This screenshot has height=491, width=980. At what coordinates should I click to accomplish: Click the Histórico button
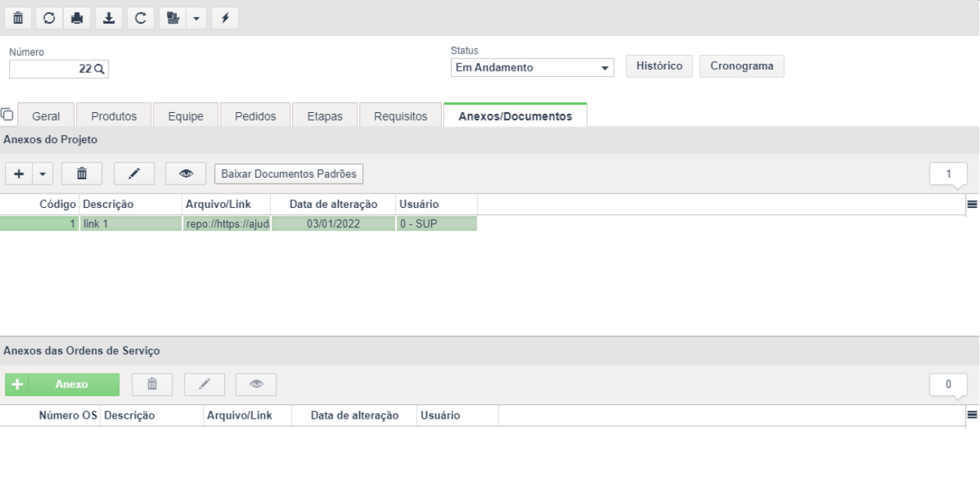[659, 66]
